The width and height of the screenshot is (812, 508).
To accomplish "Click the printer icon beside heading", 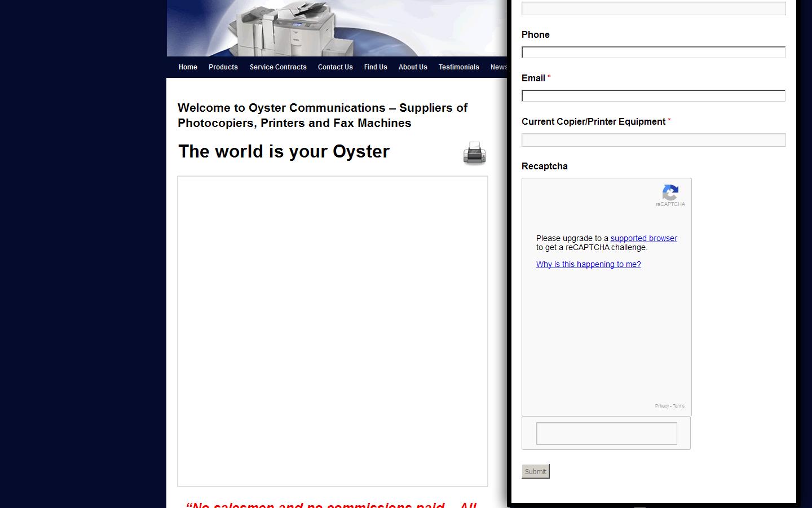I will [474, 153].
